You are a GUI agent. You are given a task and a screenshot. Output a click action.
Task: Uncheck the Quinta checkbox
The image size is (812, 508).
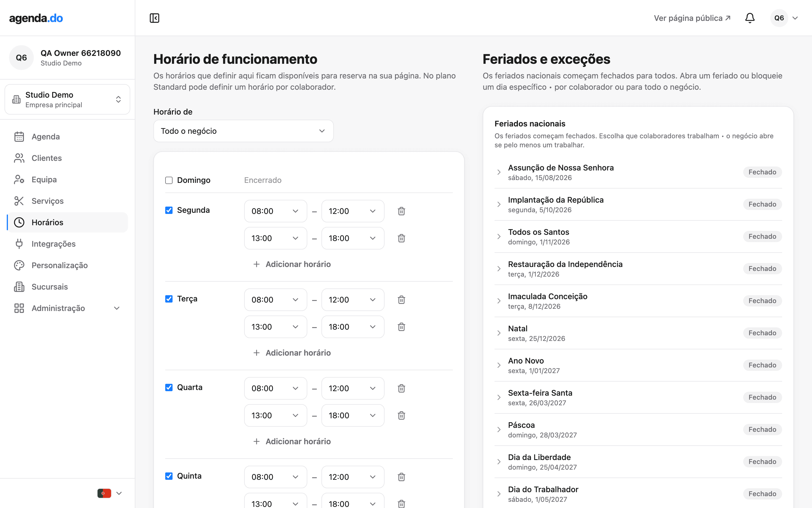[169, 476]
